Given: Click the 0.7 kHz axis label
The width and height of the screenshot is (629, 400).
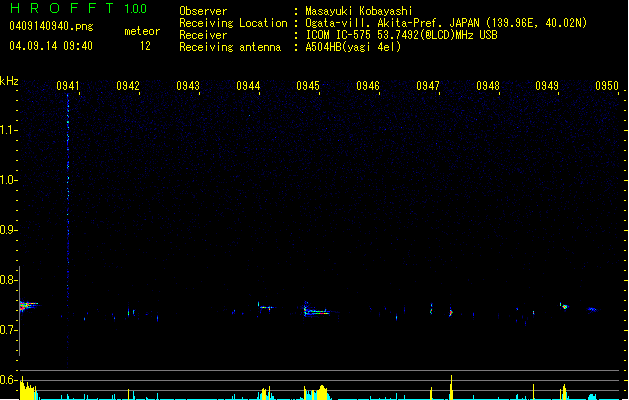Looking at the screenshot, I should tap(7, 330).
